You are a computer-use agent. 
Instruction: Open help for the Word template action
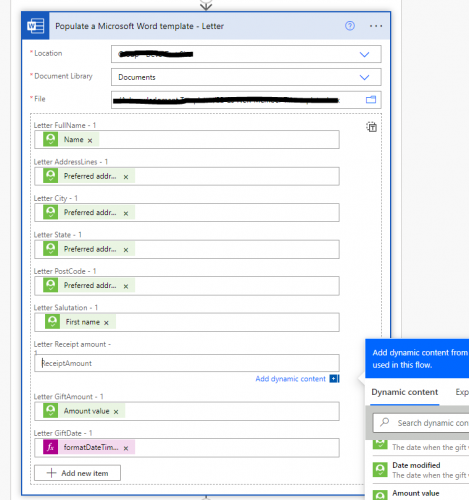pyautogui.click(x=350, y=26)
